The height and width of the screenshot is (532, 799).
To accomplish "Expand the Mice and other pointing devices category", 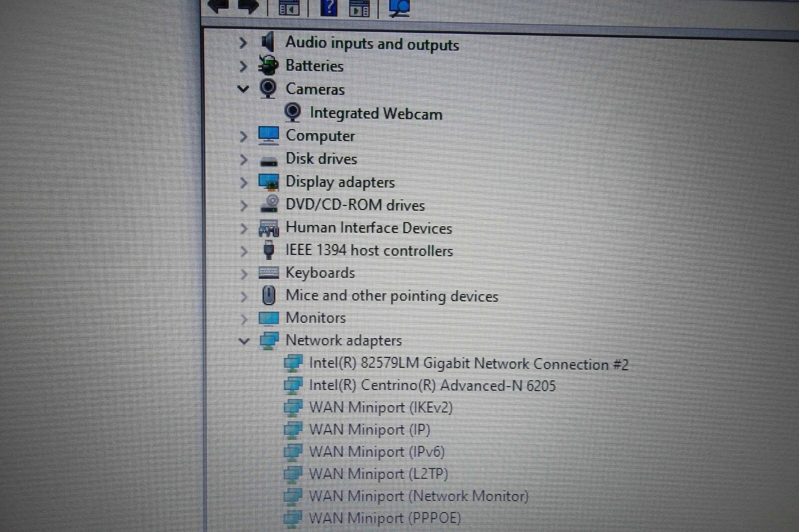I will (243, 296).
